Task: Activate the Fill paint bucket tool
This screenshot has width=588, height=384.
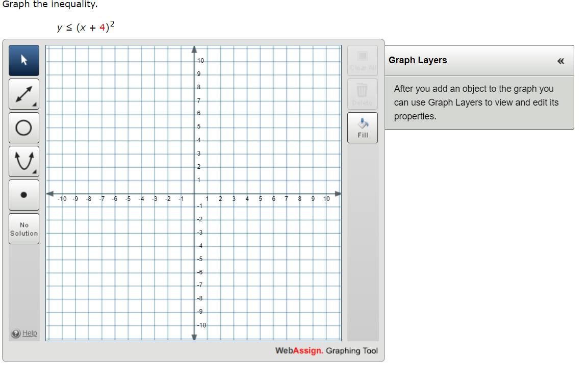Action: tap(362, 127)
